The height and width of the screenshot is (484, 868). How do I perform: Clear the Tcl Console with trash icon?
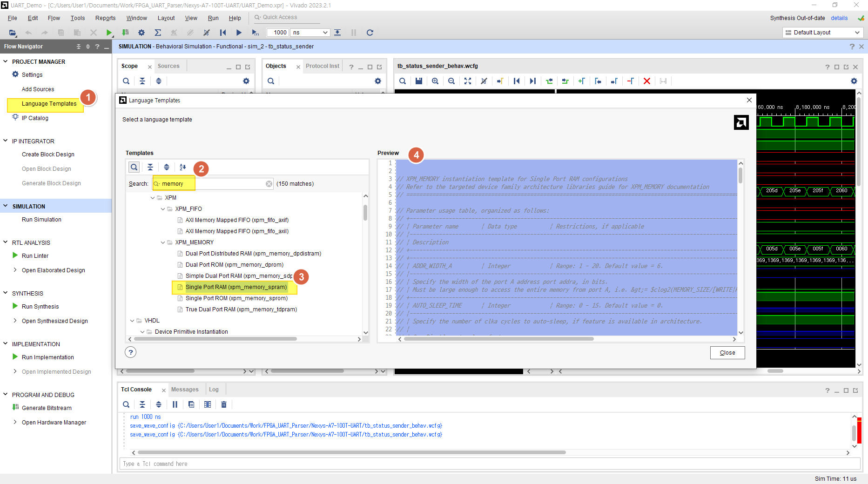coord(224,404)
